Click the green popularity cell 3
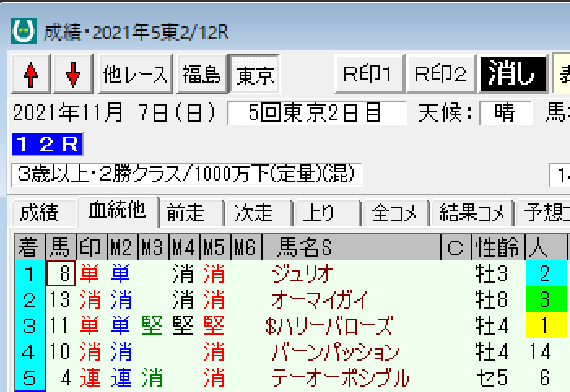 point(546,299)
